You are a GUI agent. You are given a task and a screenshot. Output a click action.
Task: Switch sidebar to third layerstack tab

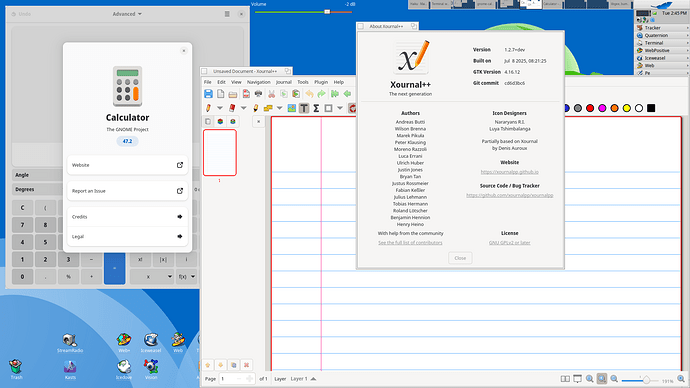pyautogui.click(x=232, y=121)
